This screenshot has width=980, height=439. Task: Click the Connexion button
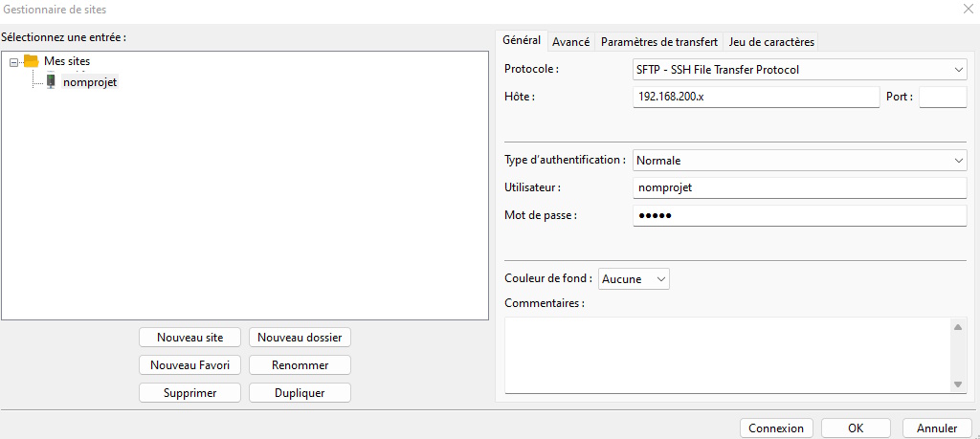pos(776,428)
